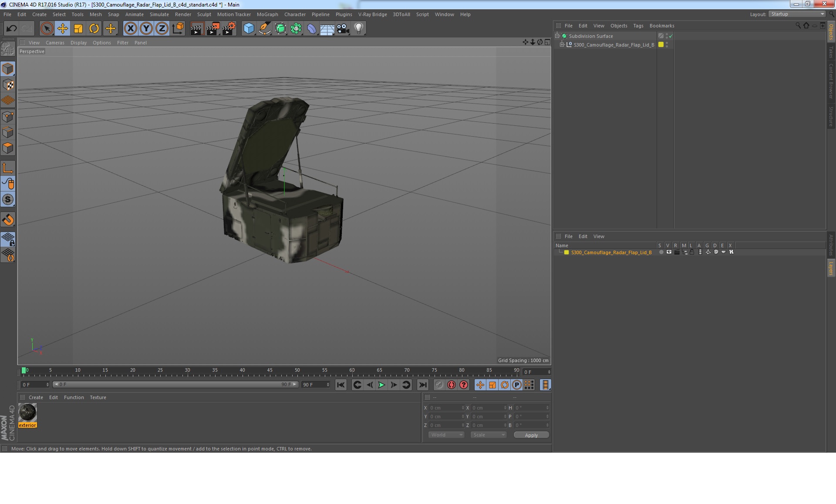
Task: Toggle layer render clapperboard icon
Action: pos(677,252)
